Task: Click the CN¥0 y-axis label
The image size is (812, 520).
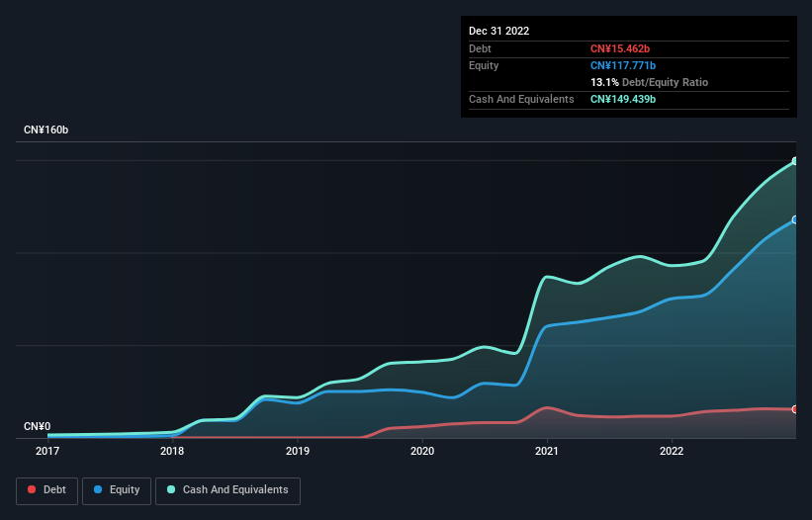Action: (x=38, y=426)
